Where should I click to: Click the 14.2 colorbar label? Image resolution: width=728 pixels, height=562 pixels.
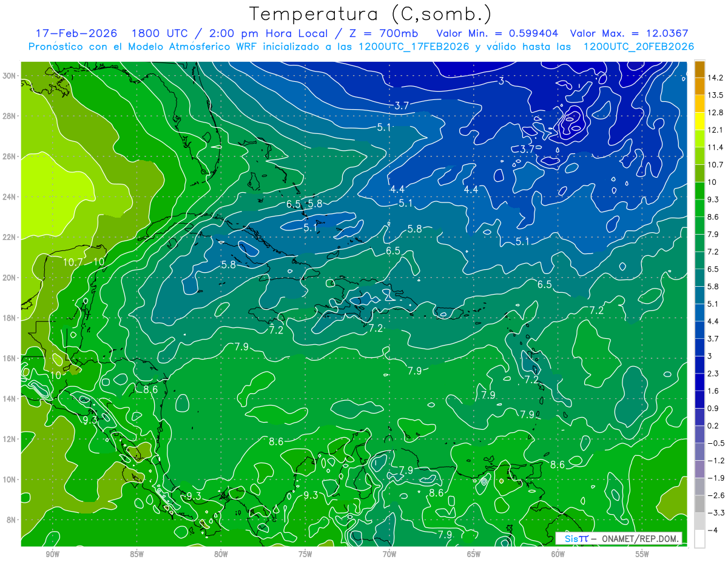pyautogui.click(x=716, y=78)
